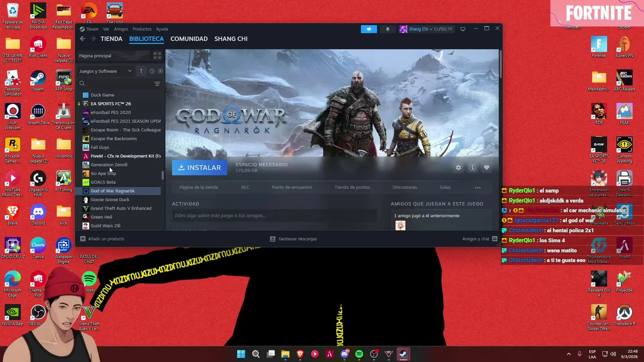Image resolution: width=644 pixels, height=362 pixels.
Task: Open the Amigos menu
Action: (121, 29)
